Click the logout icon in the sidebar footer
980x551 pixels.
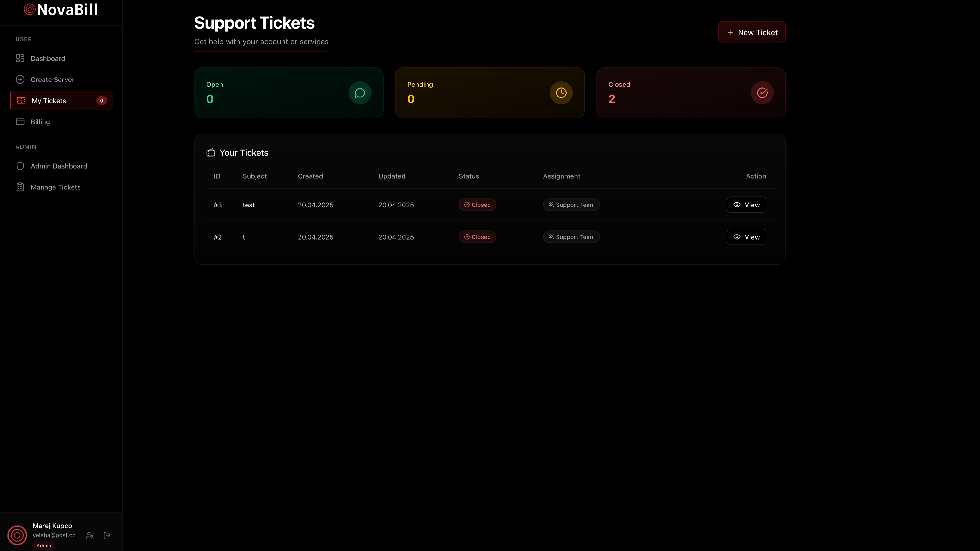pyautogui.click(x=107, y=535)
